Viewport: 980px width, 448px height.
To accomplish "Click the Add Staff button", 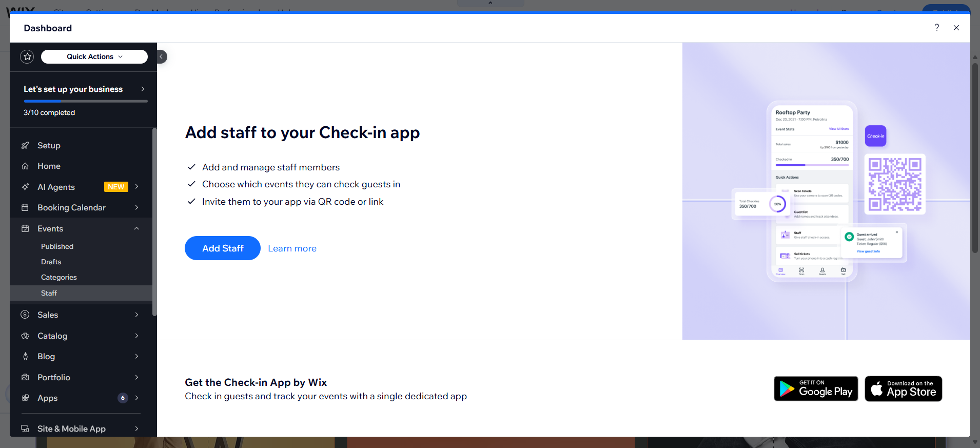I will point(223,248).
